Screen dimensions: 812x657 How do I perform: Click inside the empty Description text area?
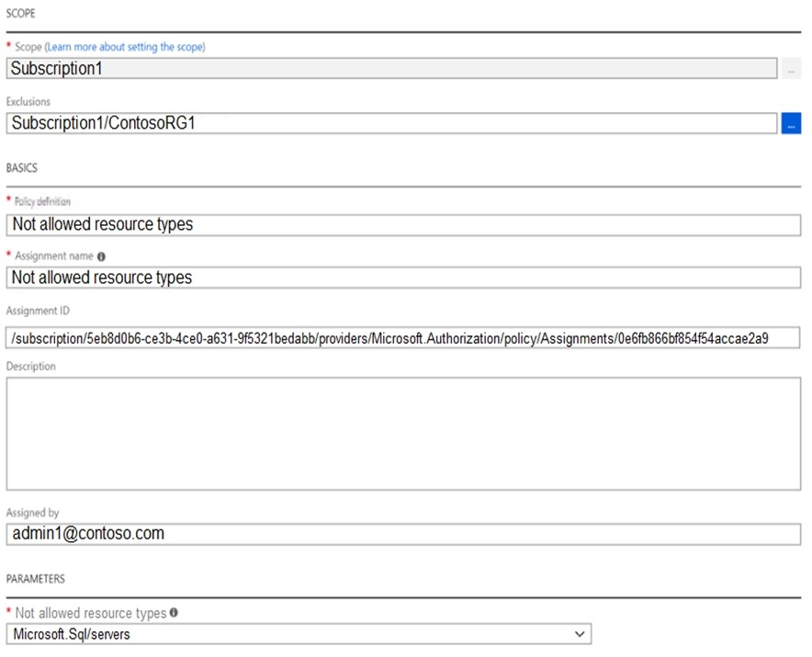pyautogui.click(x=402, y=433)
